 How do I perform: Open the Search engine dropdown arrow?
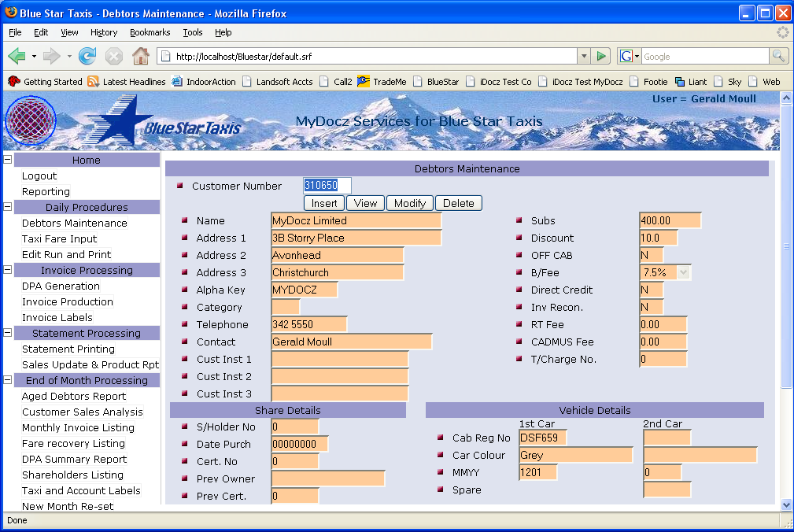(x=637, y=56)
